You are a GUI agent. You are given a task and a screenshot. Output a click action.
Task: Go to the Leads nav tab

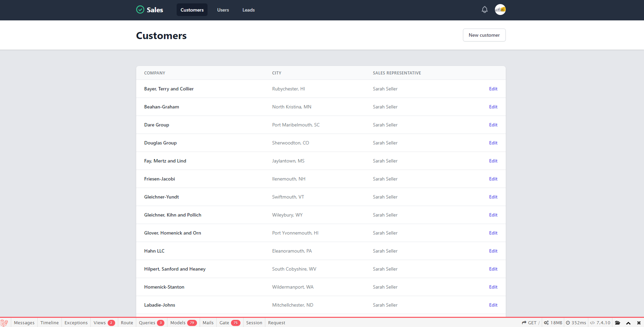249,10
